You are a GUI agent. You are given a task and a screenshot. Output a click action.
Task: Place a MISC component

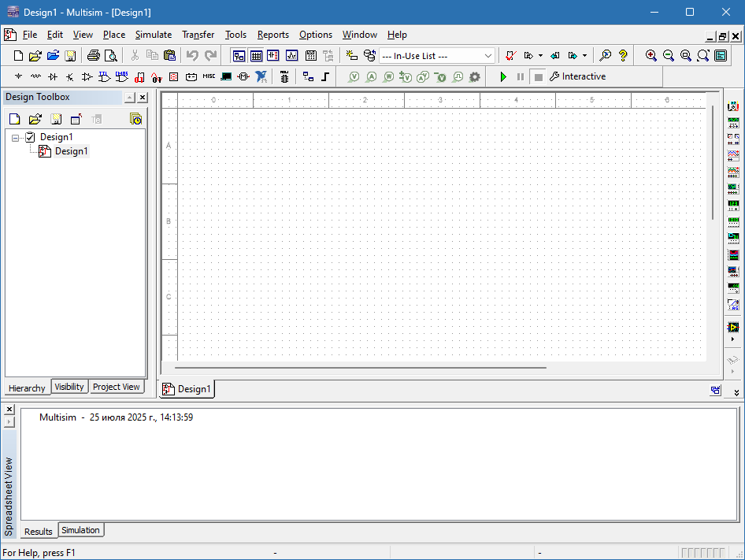209,76
